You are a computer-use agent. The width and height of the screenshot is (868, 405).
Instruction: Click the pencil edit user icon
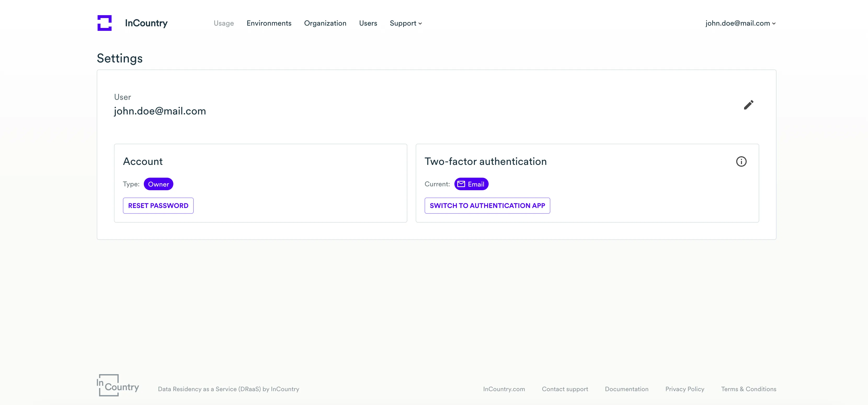tap(748, 105)
